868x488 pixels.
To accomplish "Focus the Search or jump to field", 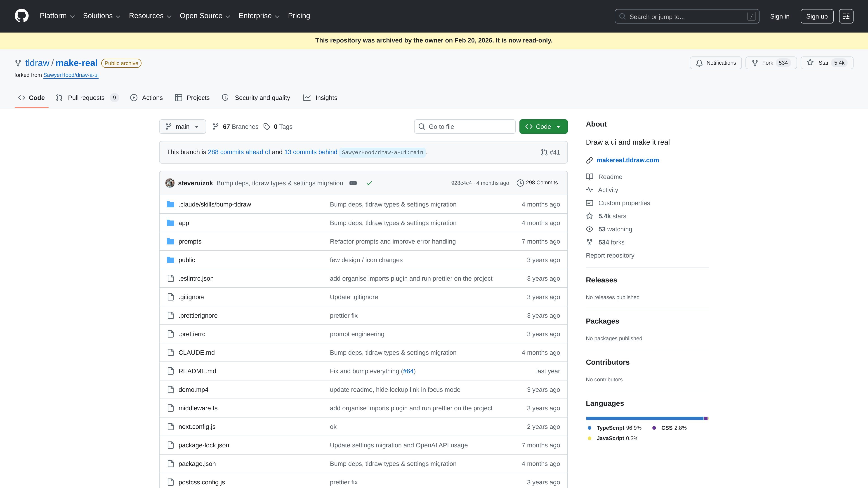I will pos(687,16).
